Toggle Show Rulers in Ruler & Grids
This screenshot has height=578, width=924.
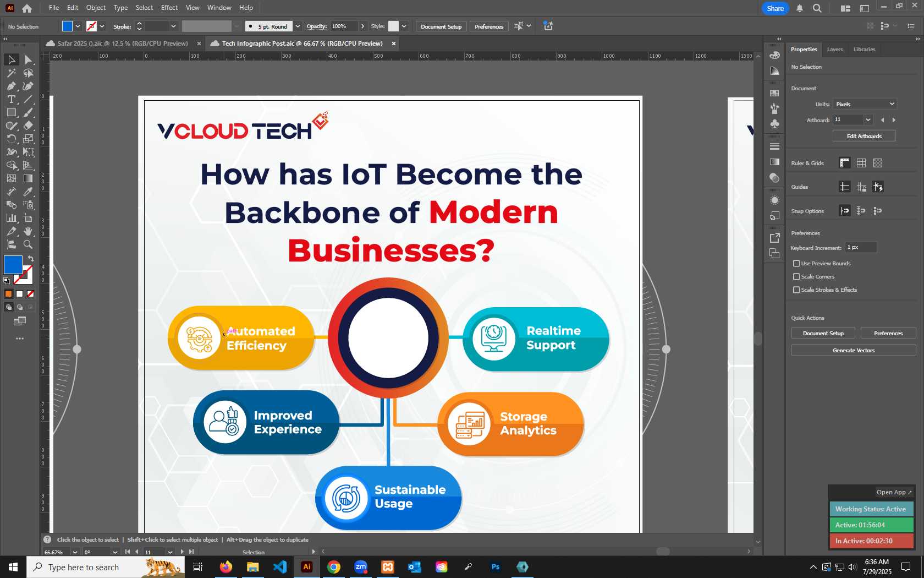[845, 163]
